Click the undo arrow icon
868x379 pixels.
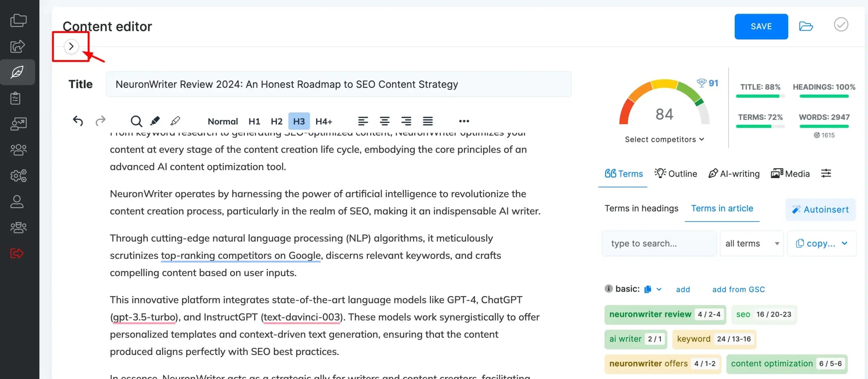[x=78, y=121]
